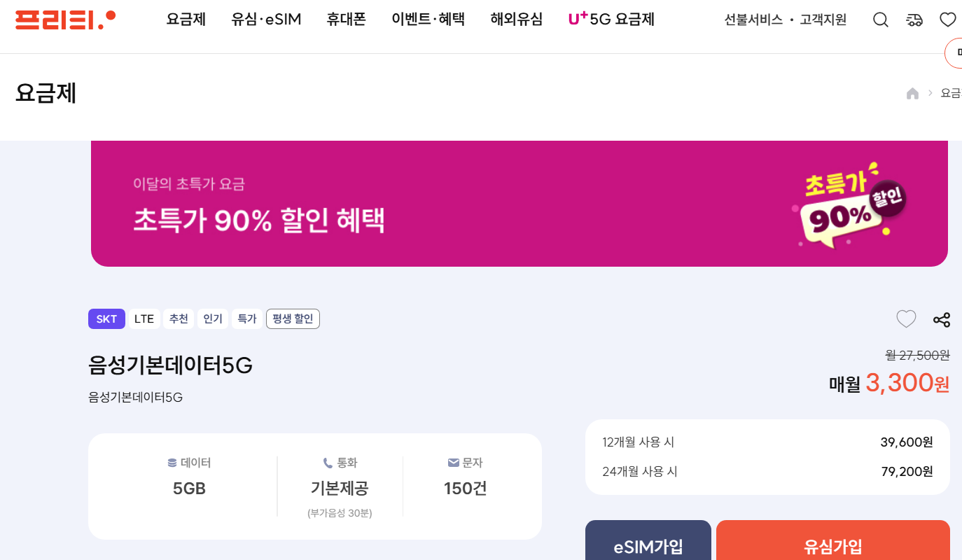
Task: Click the phone icon above 기본제공
Action: pyautogui.click(x=328, y=462)
